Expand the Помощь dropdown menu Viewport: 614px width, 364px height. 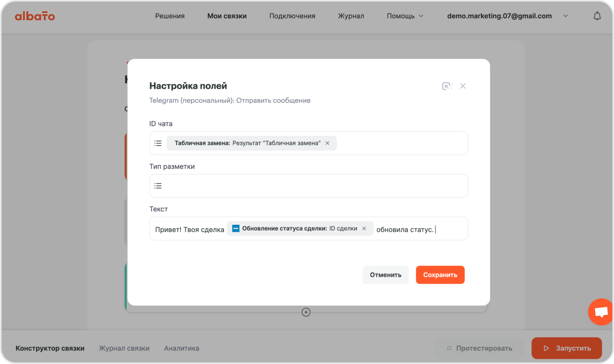click(x=405, y=16)
